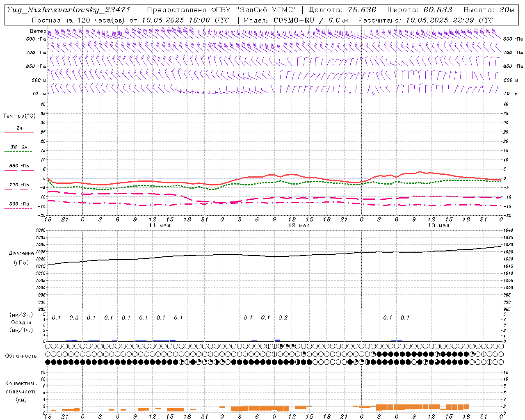
Task: Click the Облачность cloud cover label
Action: coord(21,356)
